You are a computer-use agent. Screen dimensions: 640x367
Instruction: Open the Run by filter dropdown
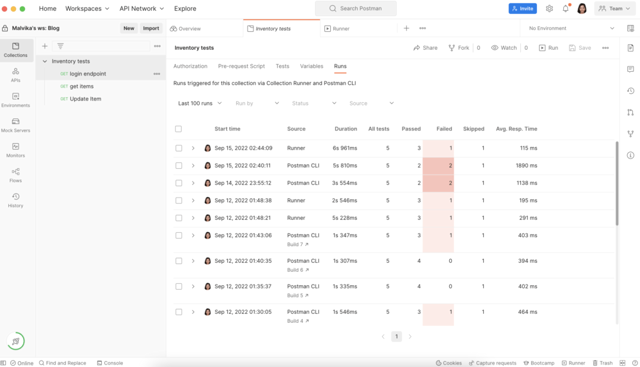point(257,103)
